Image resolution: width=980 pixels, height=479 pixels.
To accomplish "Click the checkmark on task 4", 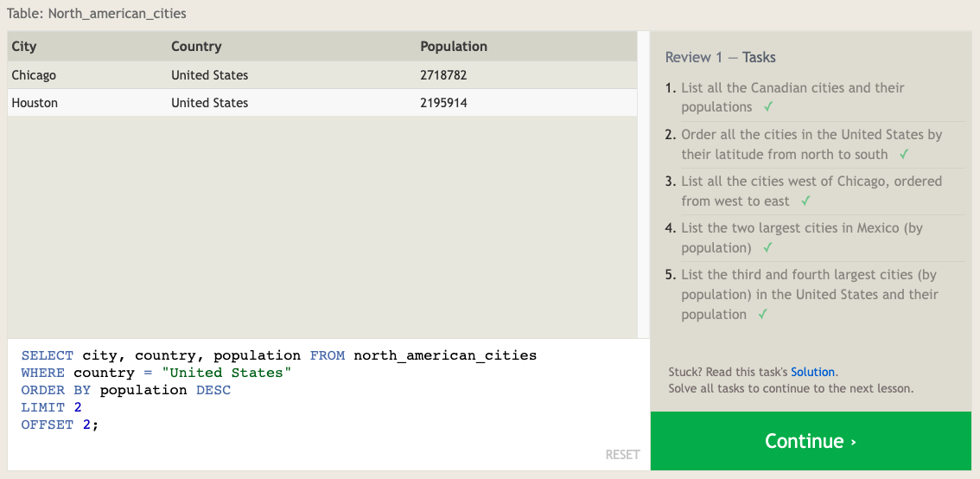I will click(x=767, y=247).
